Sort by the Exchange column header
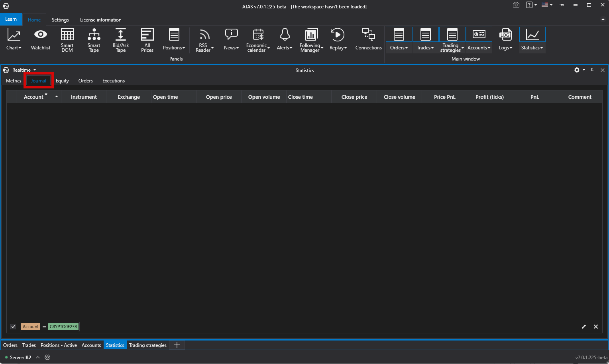The width and height of the screenshot is (609, 364). coord(129,97)
